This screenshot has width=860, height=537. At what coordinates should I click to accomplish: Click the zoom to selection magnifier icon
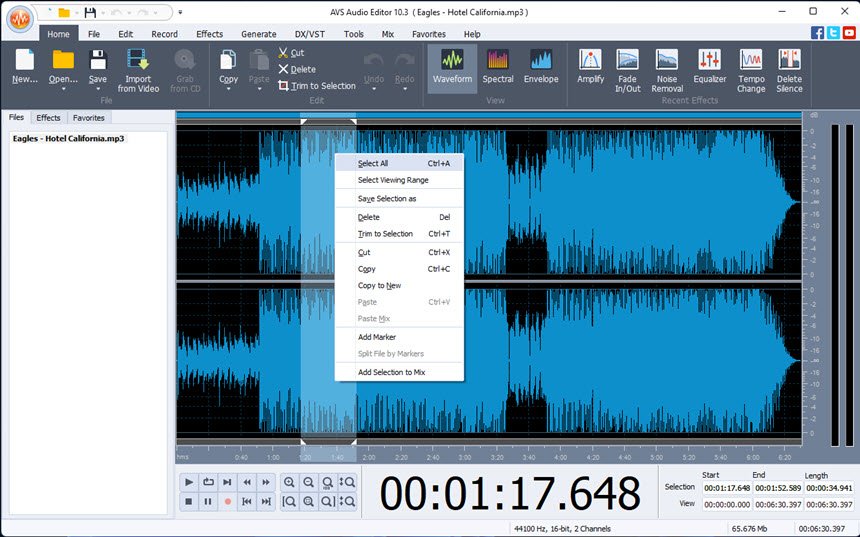pyautogui.click(x=308, y=501)
